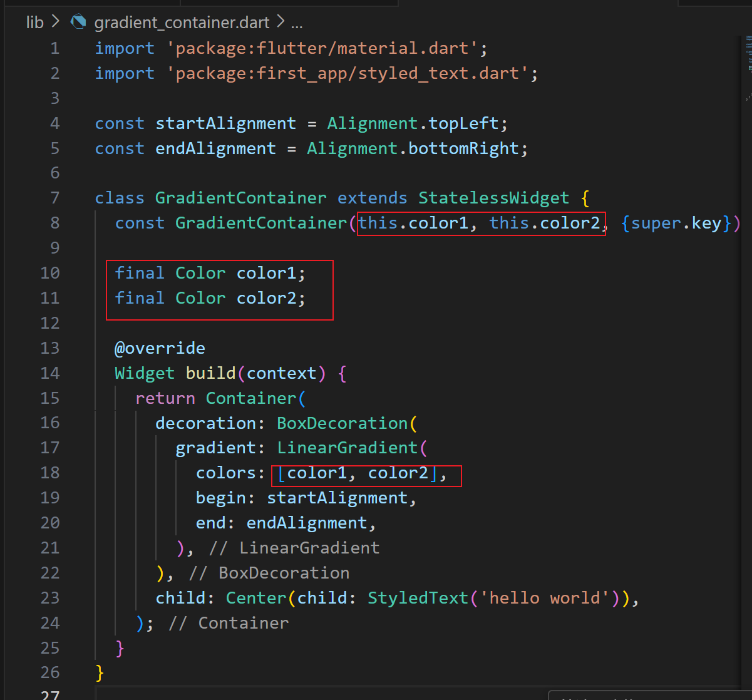Click StatelessWidget on line 7

pyautogui.click(x=493, y=198)
